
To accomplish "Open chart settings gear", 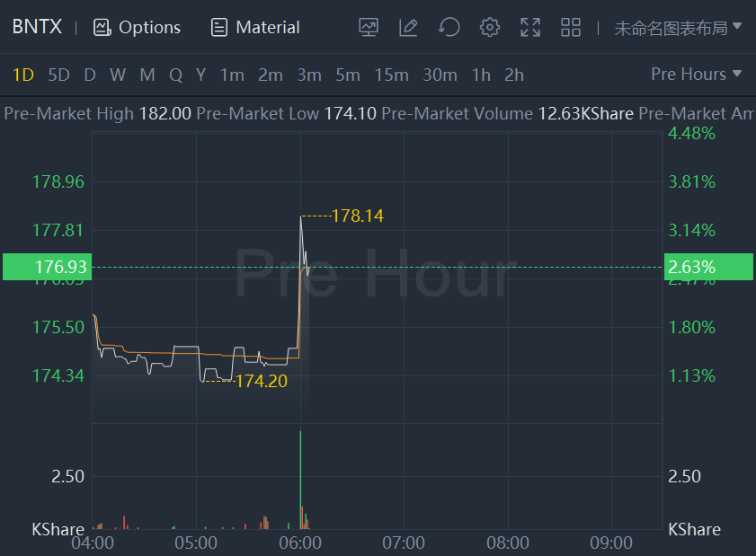I will 490,27.
